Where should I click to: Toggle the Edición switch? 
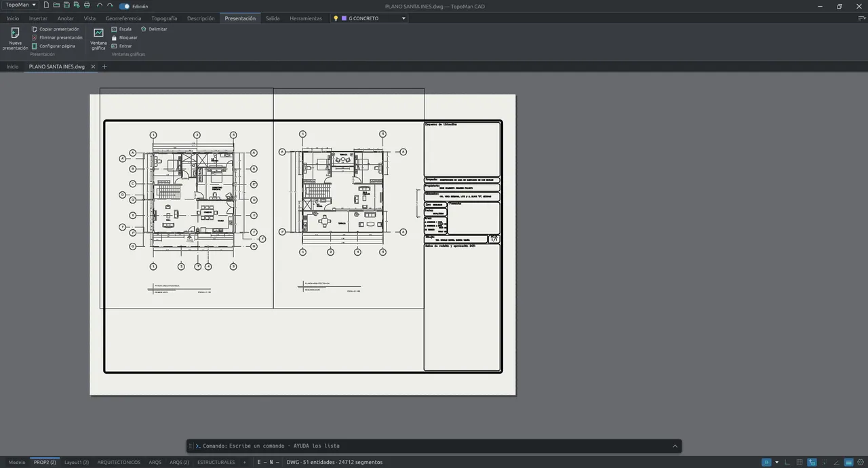point(124,6)
